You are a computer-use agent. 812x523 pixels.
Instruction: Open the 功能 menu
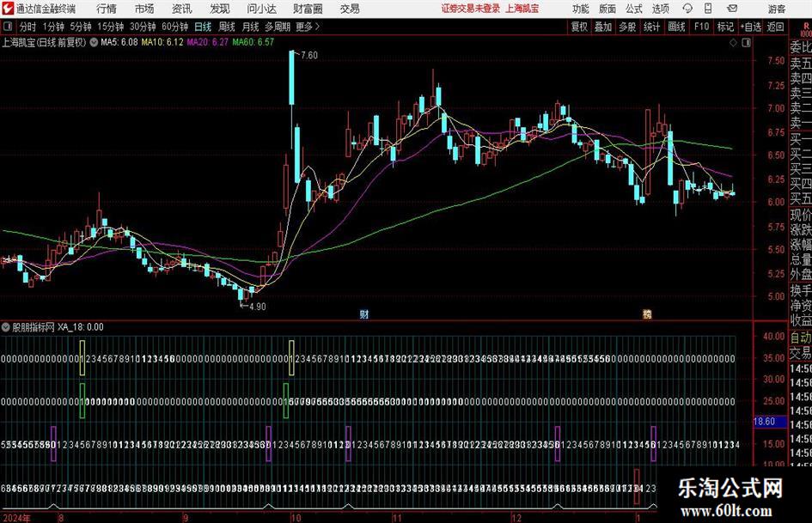click(x=581, y=9)
